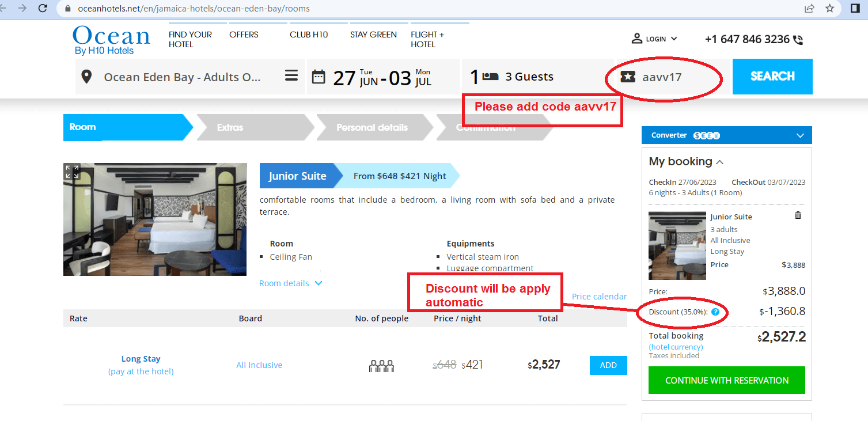Click the promo code star ticket icon
868x421 pixels.
pos(628,77)
